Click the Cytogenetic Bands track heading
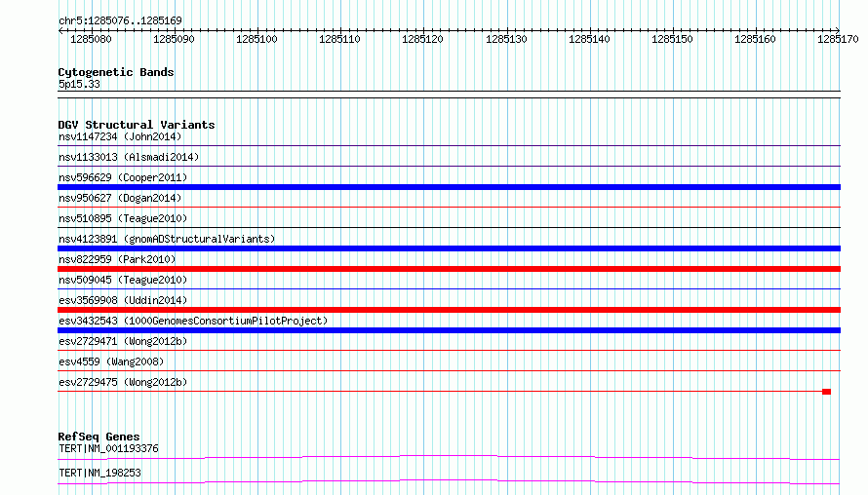This screenshot has width=868, height=495. pos(116,72)
